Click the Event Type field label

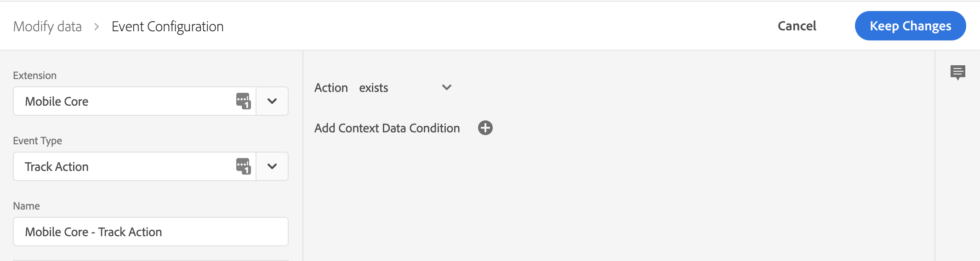coord(38,141)
